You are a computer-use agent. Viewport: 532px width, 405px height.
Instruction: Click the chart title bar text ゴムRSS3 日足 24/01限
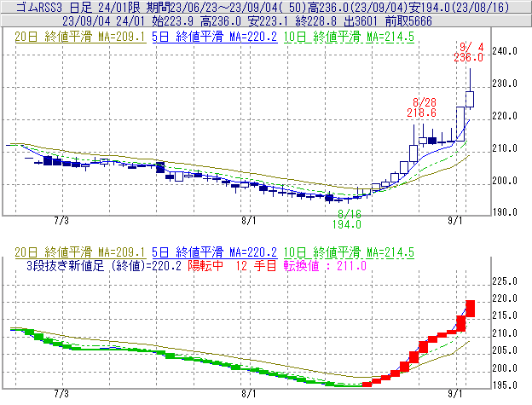pyautogui.click(x=78, y=7)
